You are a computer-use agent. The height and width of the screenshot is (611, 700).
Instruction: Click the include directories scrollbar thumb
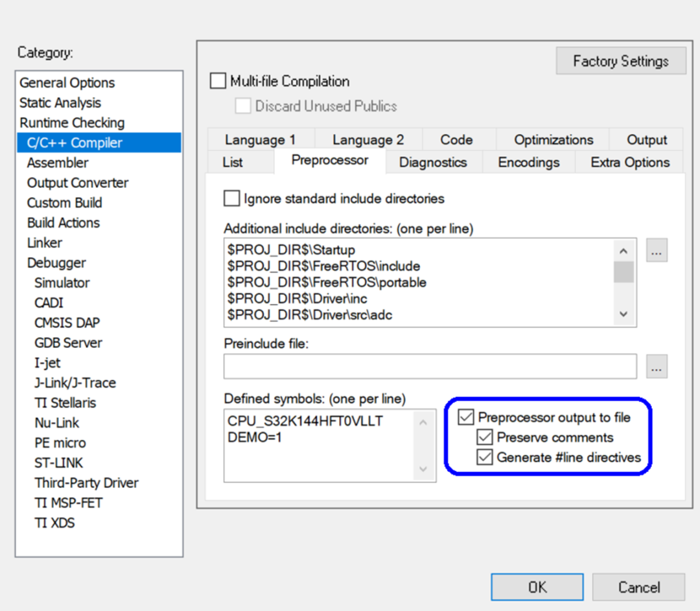pos(624,271)
